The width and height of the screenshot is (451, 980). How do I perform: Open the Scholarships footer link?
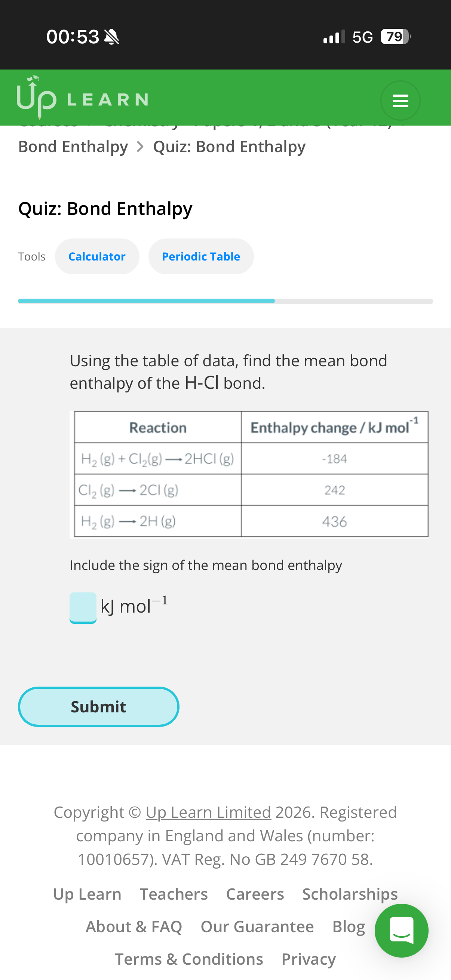coord(350,894)
